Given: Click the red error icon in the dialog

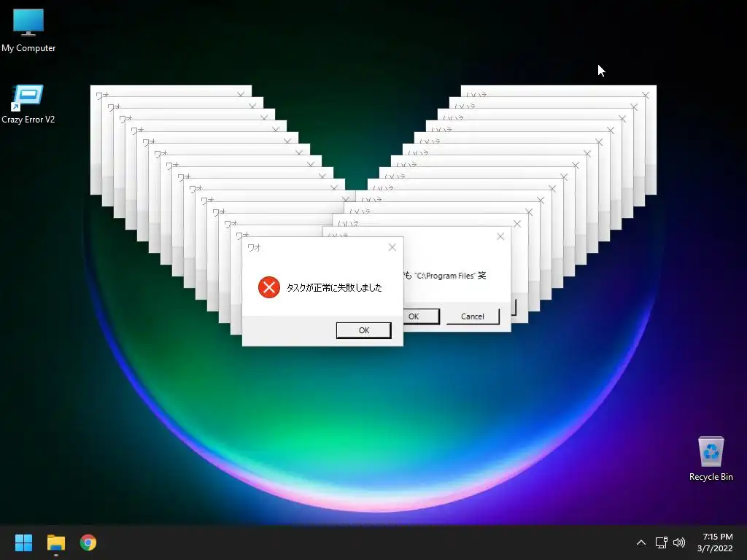Looking at the screenshot, I should [269, 287].
